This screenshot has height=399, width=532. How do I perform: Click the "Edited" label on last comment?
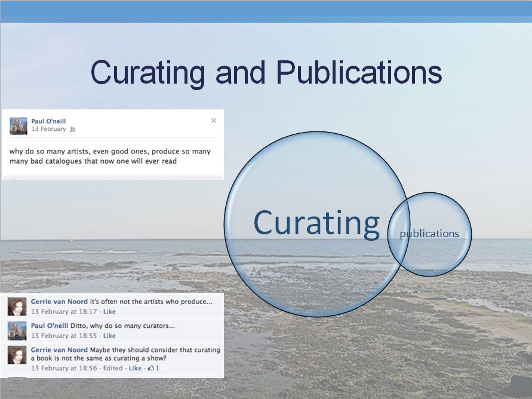(x=113, y=369)
